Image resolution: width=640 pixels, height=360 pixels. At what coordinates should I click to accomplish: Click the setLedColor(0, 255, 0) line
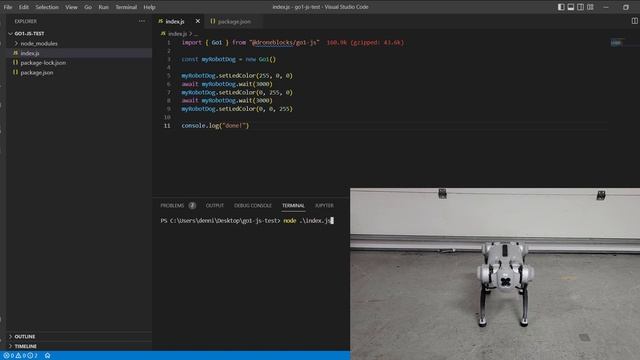(237, 93)
